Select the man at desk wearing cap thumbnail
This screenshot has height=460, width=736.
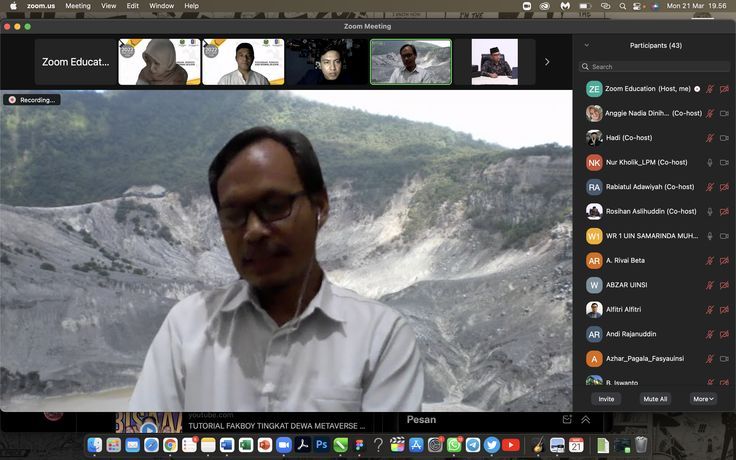point(495,62)
